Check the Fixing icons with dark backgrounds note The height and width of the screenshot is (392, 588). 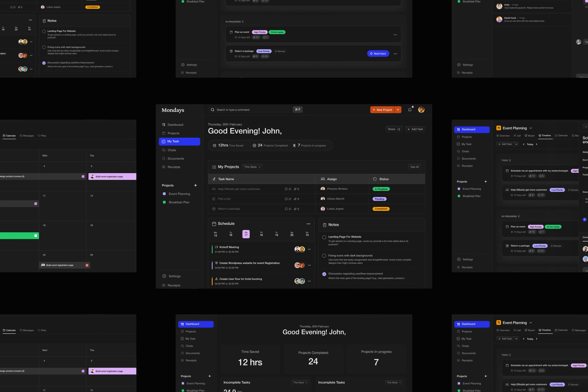pos(324,256)
